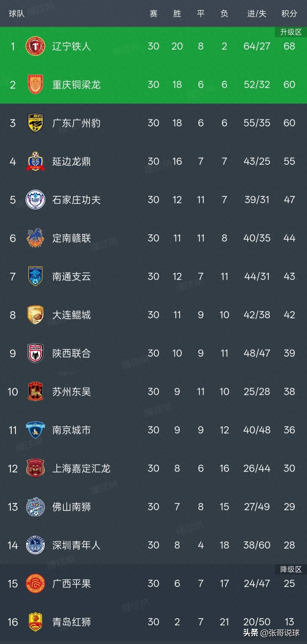
Task: Open the 延边龙鼎 club logo
Action: pyautogui.click(x=35, y=161)
